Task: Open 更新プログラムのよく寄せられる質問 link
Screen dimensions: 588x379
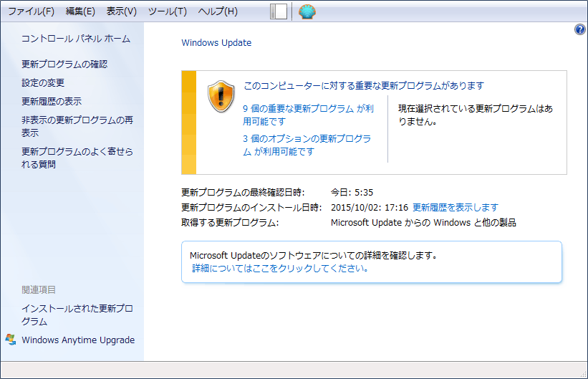Action: (x=77, y=158)
